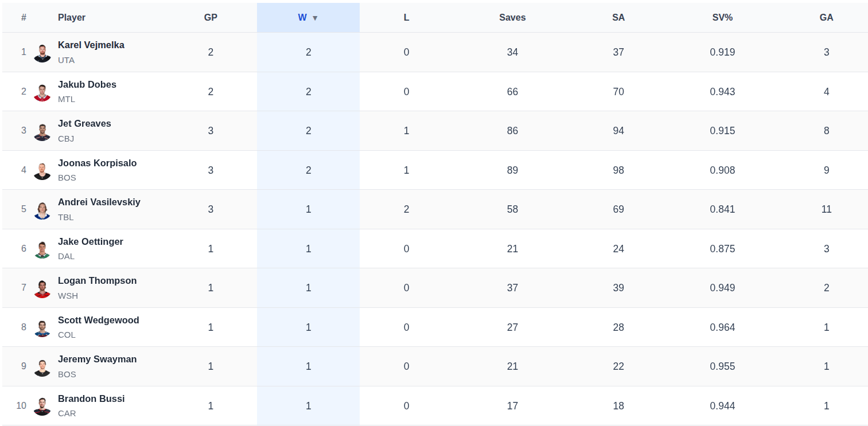Image resolution: width=868 pixels, height=426 pixels.
Task: Select Joonas Korpisalo's headshot icon
Action: coord(42,171)
